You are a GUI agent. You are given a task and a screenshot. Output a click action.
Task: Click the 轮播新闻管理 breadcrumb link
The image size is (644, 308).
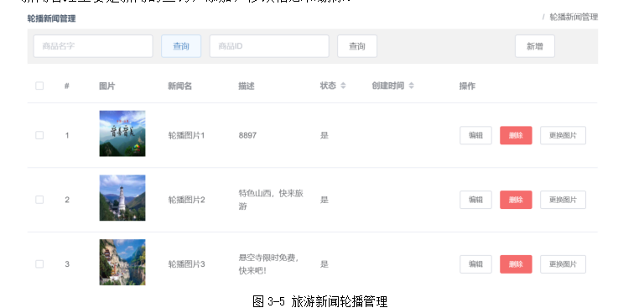coord(574,18)
